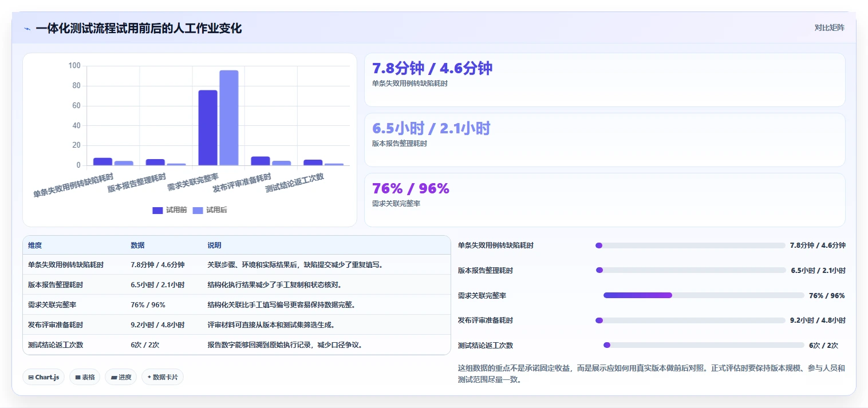Click the page title 一体化测试流程试用前后的人工作业变化

pos(139,28)
